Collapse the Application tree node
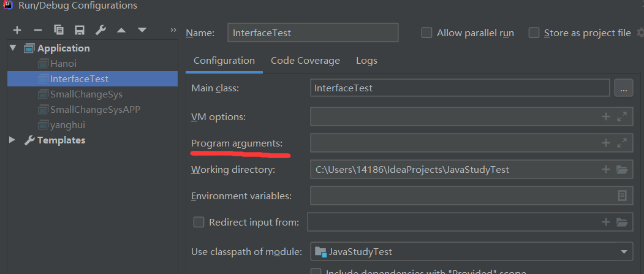Viewport: 644px width, 274px height. tap(13, 48)
